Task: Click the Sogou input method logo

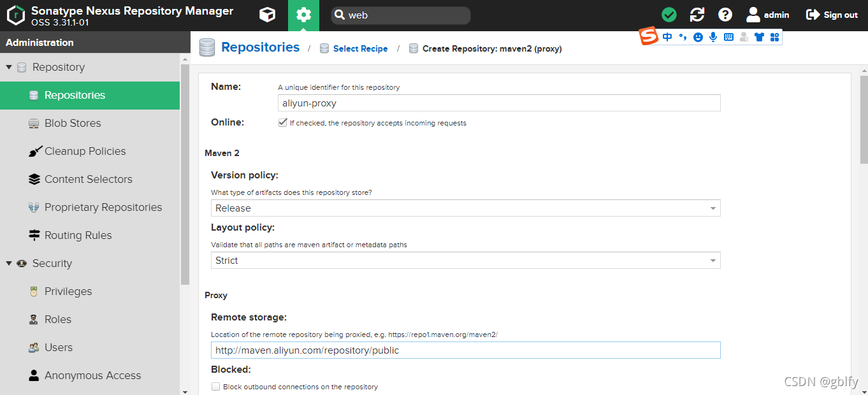Action: 649,37
